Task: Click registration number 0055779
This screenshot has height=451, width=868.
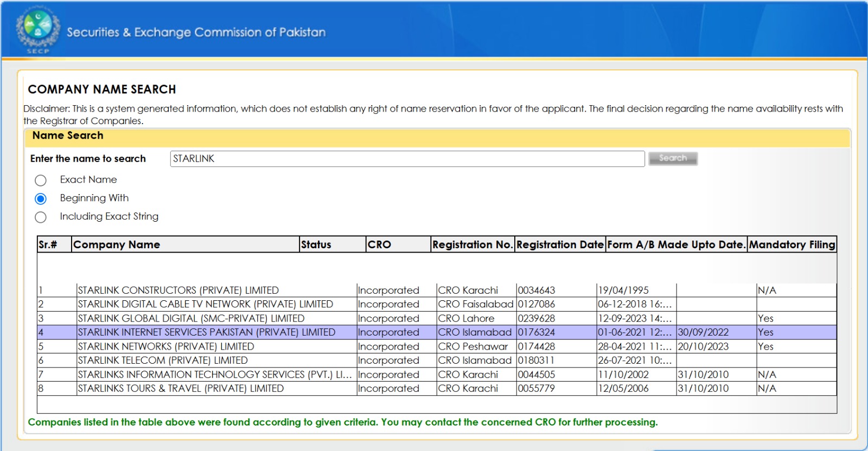Action: coord(536,389)
